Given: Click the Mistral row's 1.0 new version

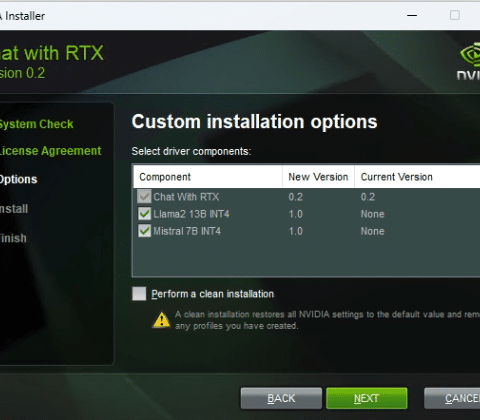Looking at the screenshot, I should (x=296, y=231).
